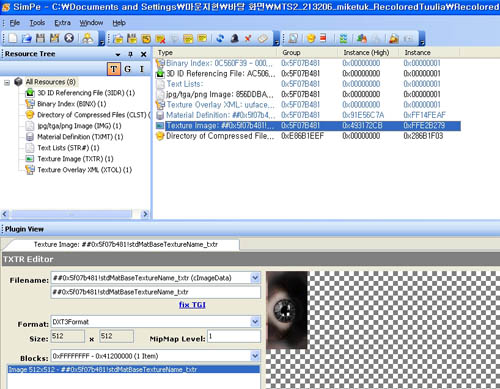Click the MipMap Level input field
The height and width of the screenshot is (389, 500).
click(234, 336)
